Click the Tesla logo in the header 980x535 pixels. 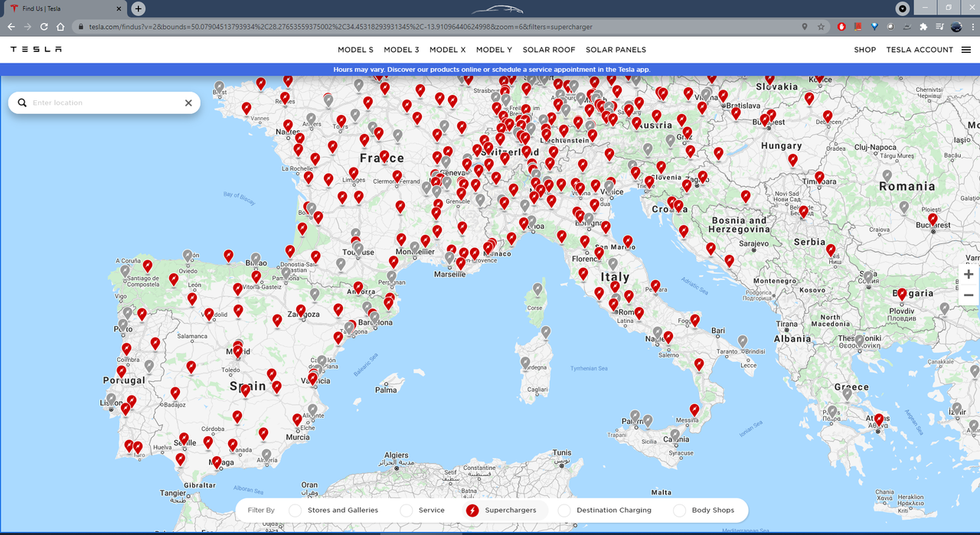point(36,50)
